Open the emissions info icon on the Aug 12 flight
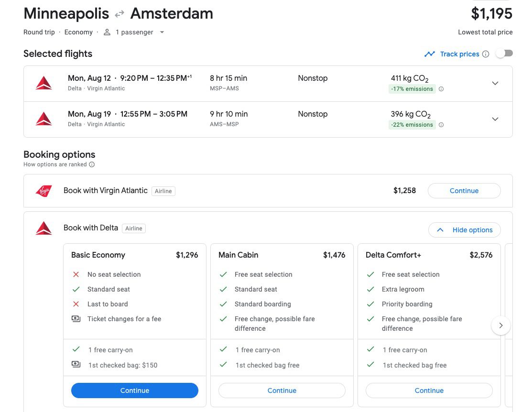This screenshot has height=412, width=532. (441, 89)
